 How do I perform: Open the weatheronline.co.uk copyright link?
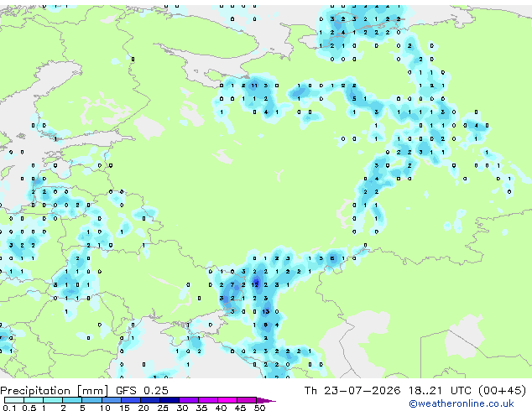tap(462, 403)
